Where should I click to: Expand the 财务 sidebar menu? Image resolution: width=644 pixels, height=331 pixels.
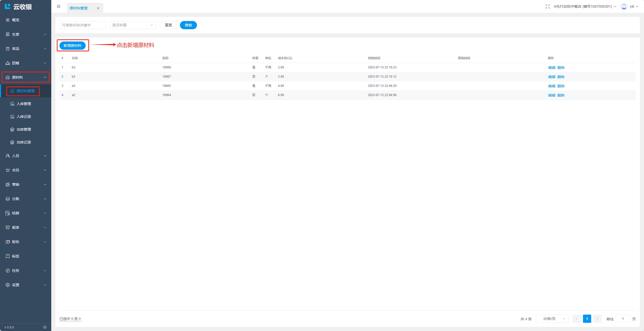tap(26, 242)
